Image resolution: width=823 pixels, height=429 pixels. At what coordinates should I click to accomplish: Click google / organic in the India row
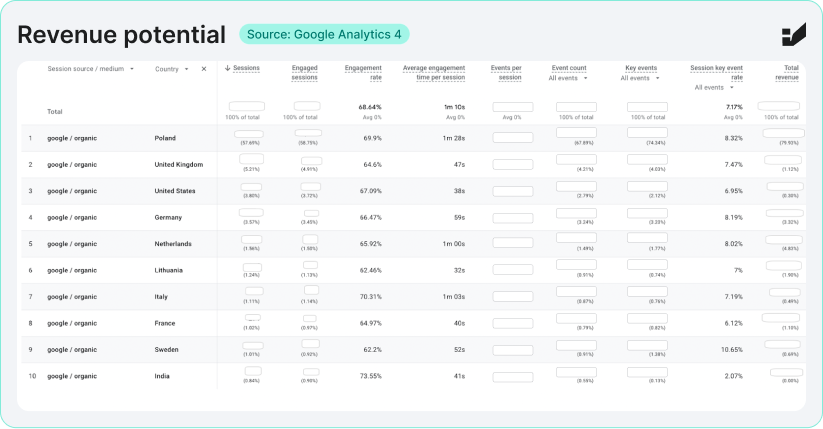72,376
